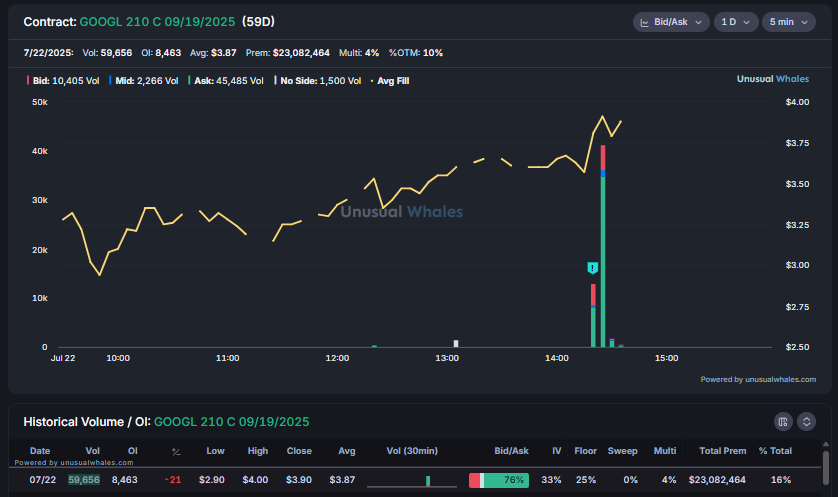The height and width of the screenshot is (497, 838).
Task: Click the %OTM: 10% stat
Action: [416, 53]
